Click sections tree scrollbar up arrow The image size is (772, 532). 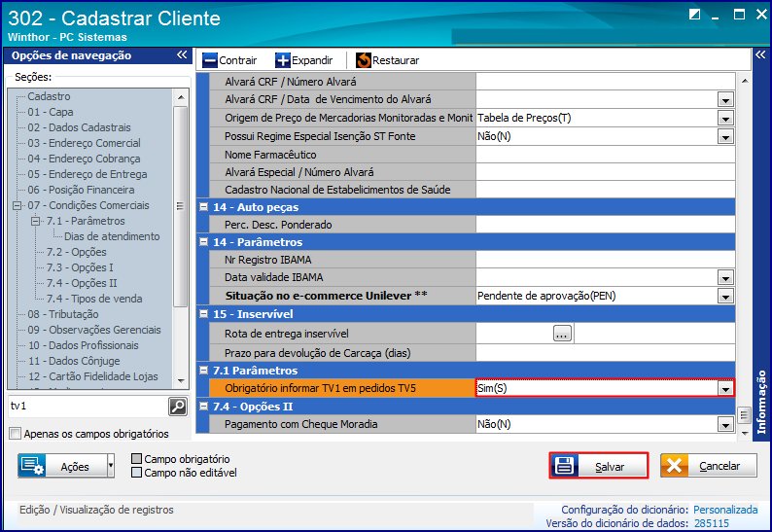pyautogui.click(x=181, y=97)
